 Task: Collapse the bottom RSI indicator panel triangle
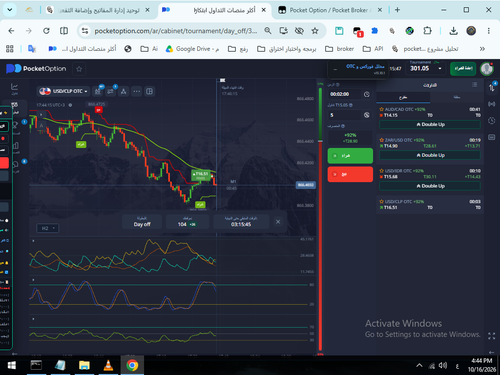coord(33,319)
